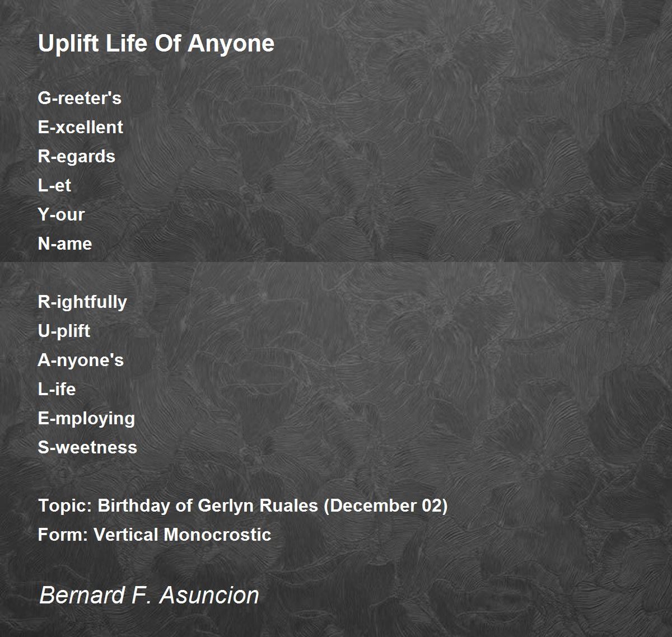The image size is (672, 637).
Task: Click the line G-reeter's
Action: 80,98
